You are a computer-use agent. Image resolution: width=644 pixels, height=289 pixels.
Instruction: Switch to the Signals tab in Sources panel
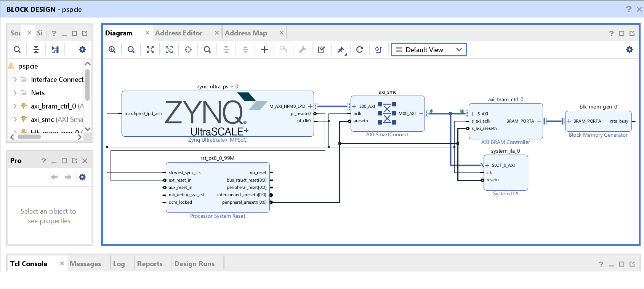pos(40,33)
